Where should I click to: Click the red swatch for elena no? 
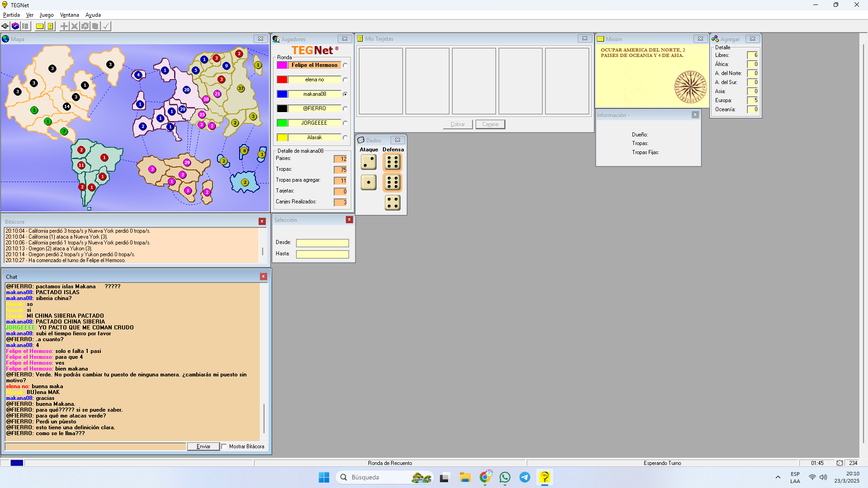click(x=282, y=80)
